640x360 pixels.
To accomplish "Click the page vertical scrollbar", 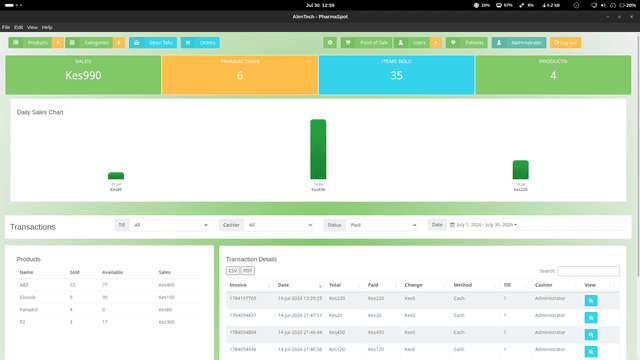I will click(x=638, y=155).
